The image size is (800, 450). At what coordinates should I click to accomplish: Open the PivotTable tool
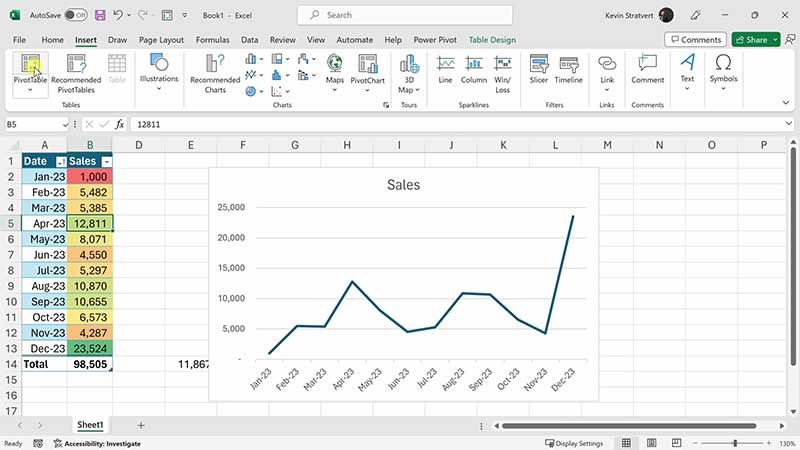tap(30, 73)
